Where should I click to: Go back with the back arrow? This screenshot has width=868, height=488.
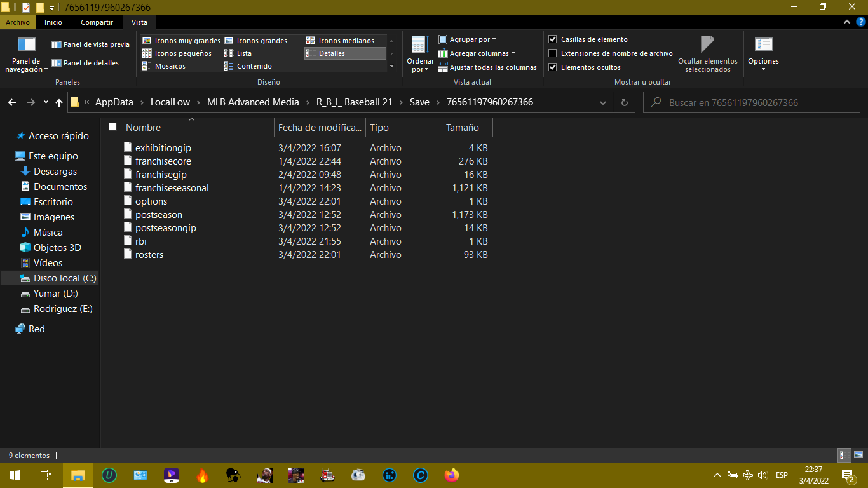click(13, 102)
